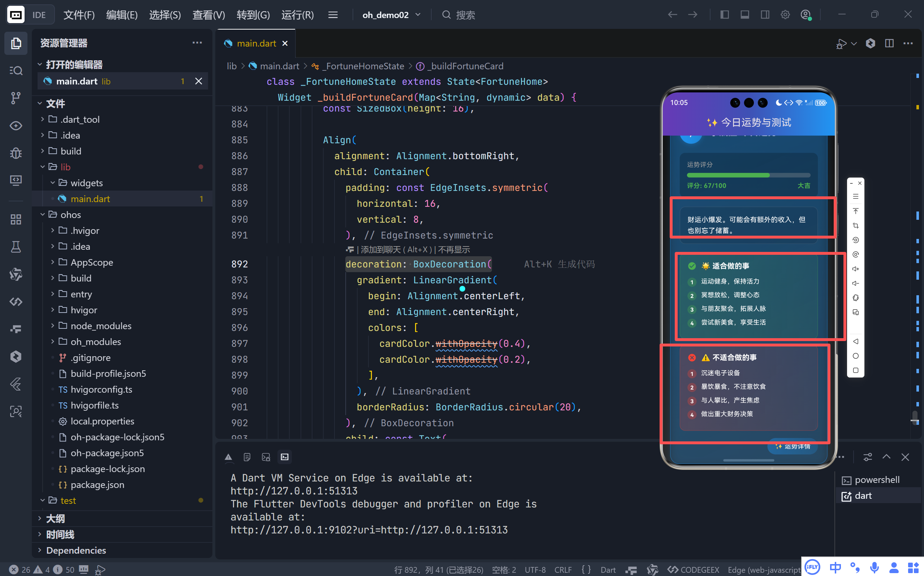Toggle the secondary sidebar layout button

765,15
